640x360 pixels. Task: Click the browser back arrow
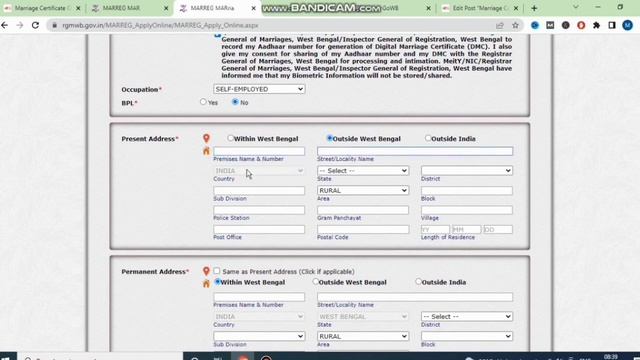coord(4,25)
